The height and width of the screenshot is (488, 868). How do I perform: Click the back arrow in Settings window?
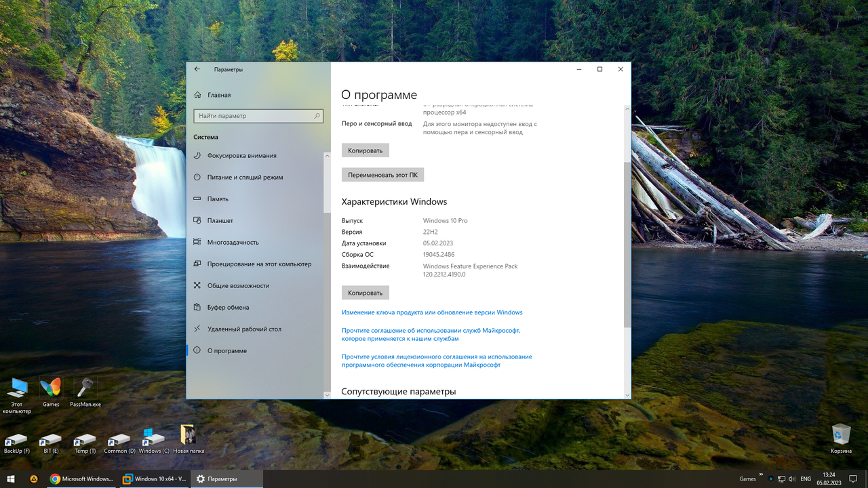click(x=197, y=69)
